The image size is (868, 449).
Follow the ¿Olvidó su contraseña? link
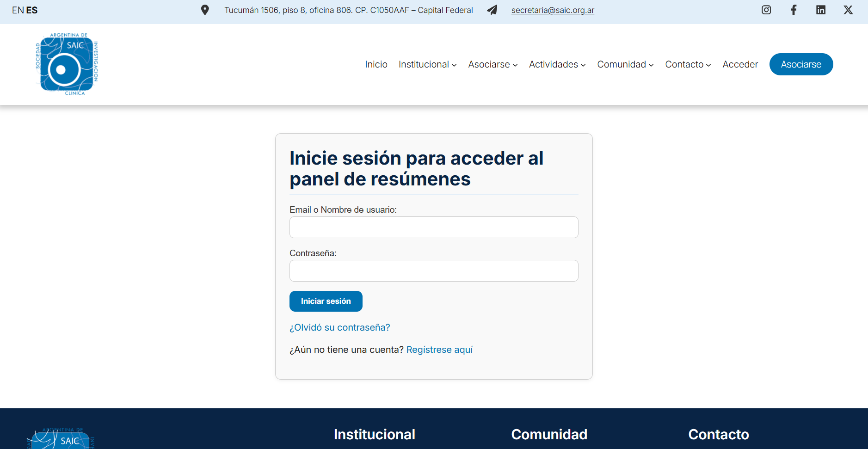pos(339,327)
